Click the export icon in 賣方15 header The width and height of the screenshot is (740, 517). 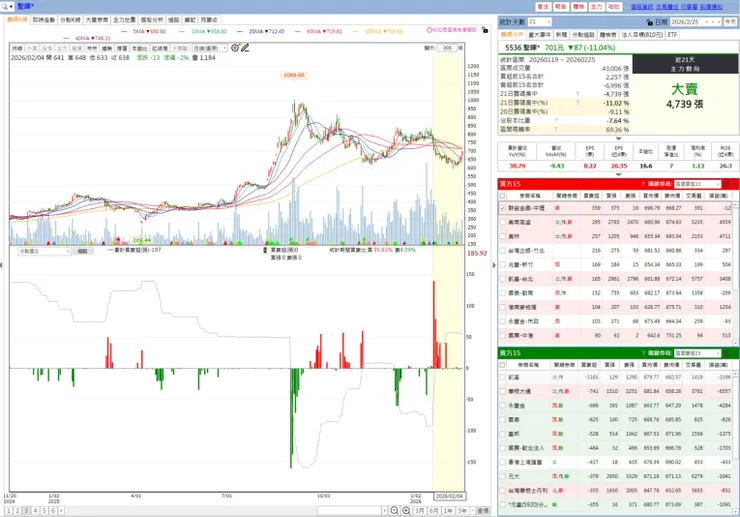coord(727,353)
